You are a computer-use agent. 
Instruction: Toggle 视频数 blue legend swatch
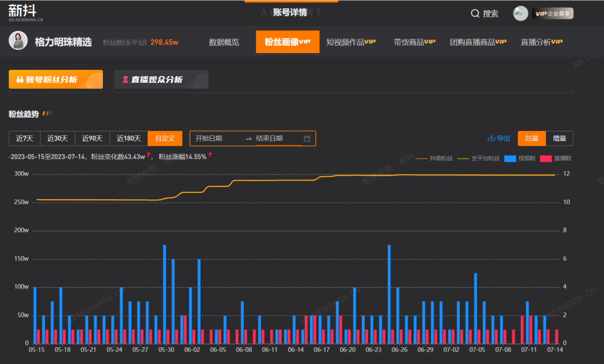click(510, 158)
